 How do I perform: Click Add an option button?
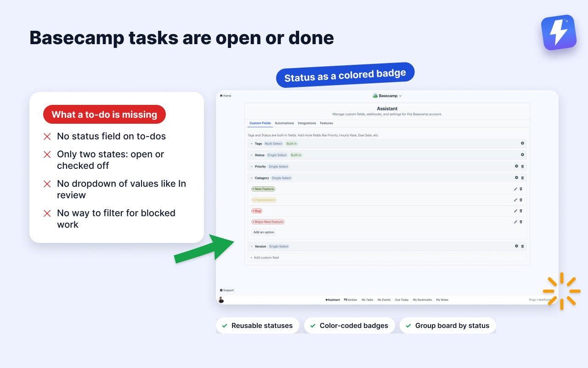[264, 232]
